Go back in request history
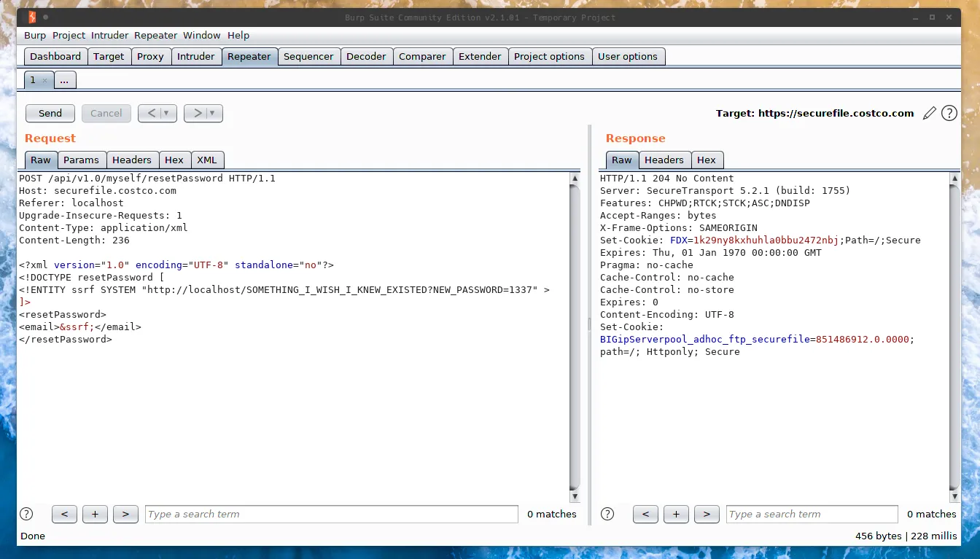 (150, 113)
